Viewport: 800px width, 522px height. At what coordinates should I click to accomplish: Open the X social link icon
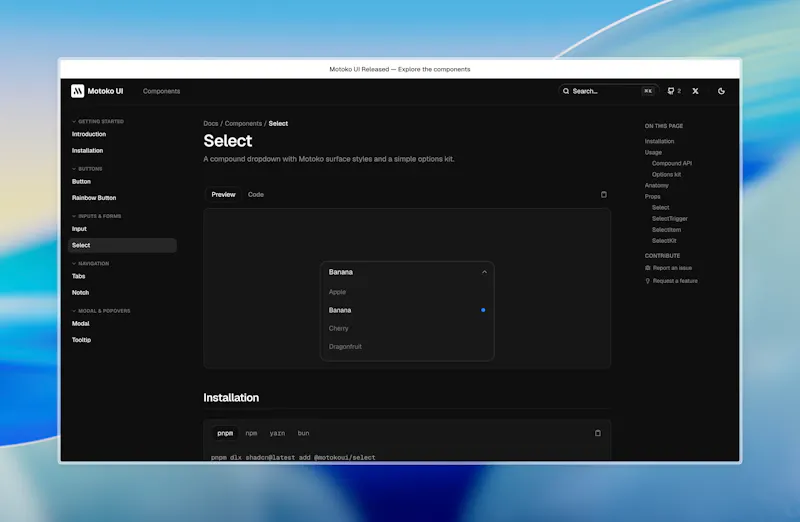(695, 91)
